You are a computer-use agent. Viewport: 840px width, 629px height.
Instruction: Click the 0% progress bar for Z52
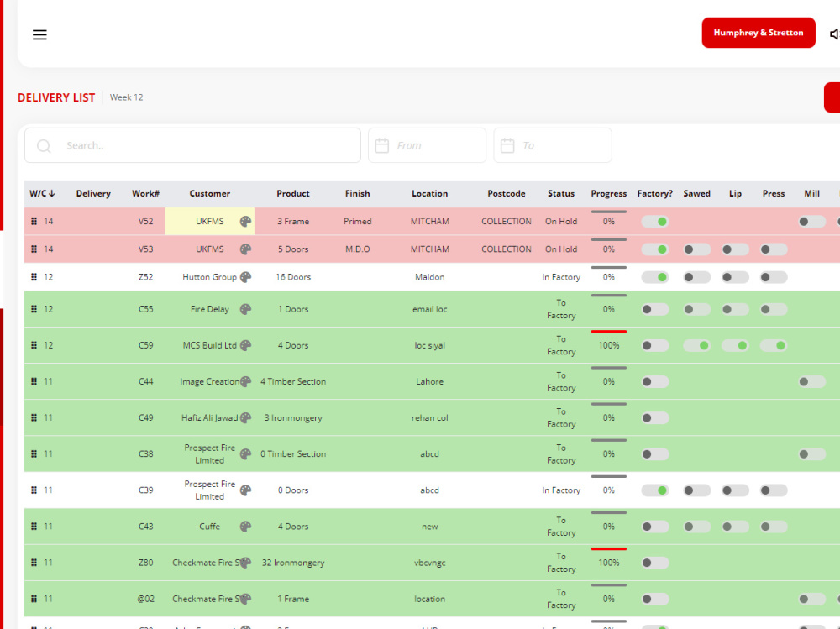(608, 267)
